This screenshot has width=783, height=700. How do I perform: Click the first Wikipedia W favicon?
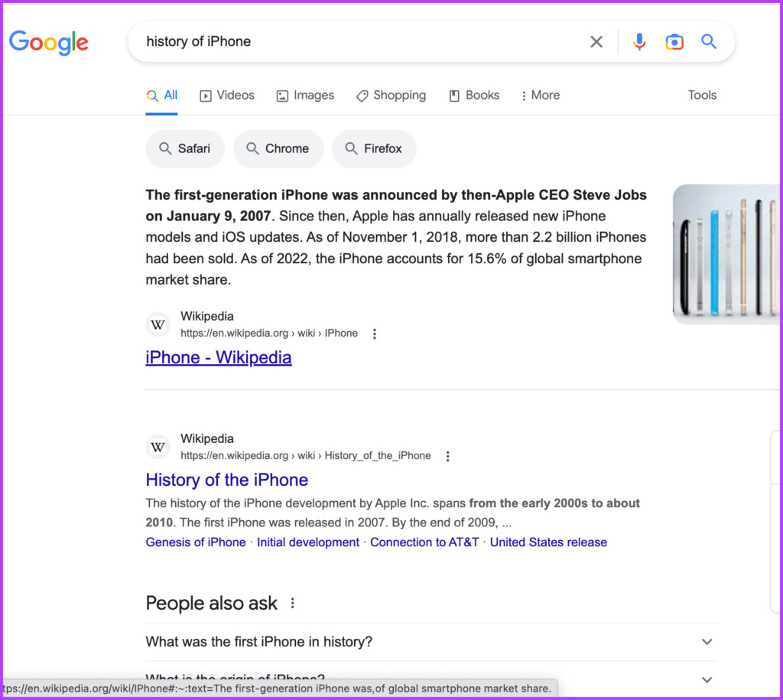(158, 325)
